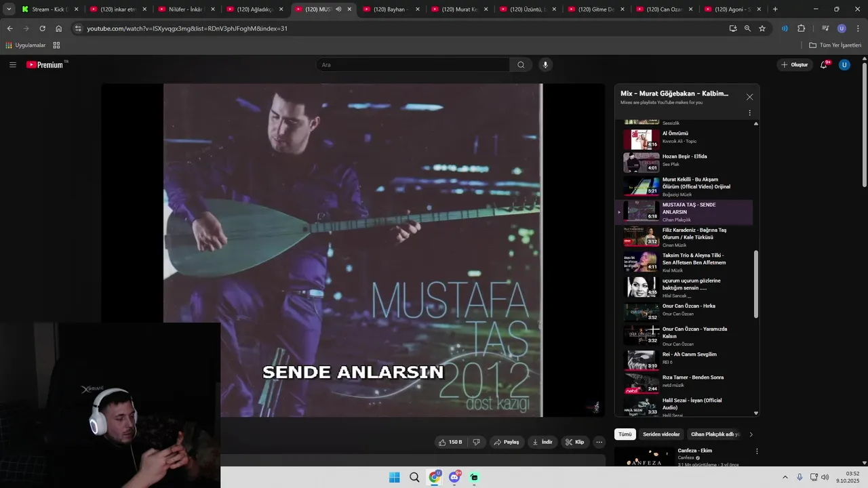Viewport: 868px width, 488px height.
Task: Play Filiz Karadeniz - Bağrına Taş Olurum
Action: point(685,237)
